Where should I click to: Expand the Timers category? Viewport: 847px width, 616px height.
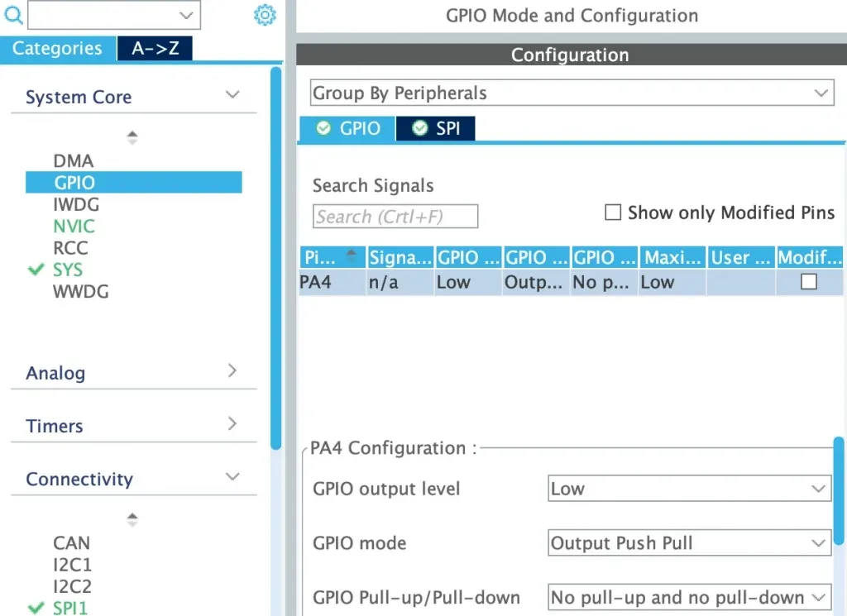click(232, 424)
